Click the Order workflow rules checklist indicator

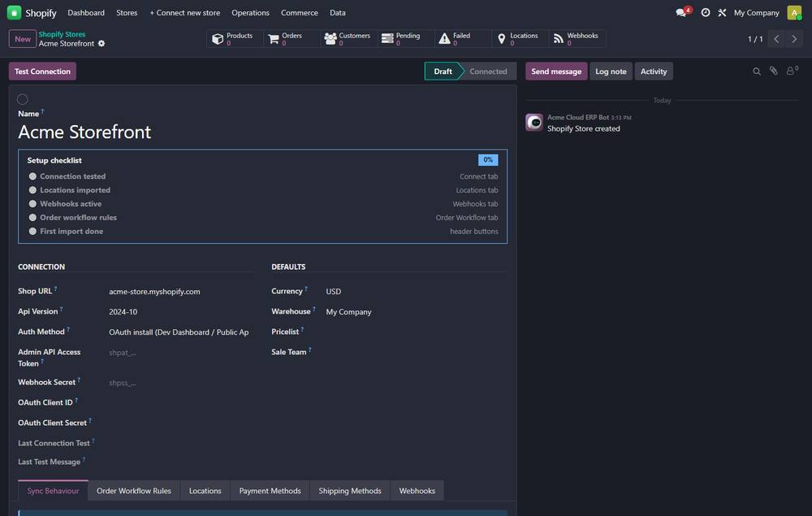coord(32,218)
